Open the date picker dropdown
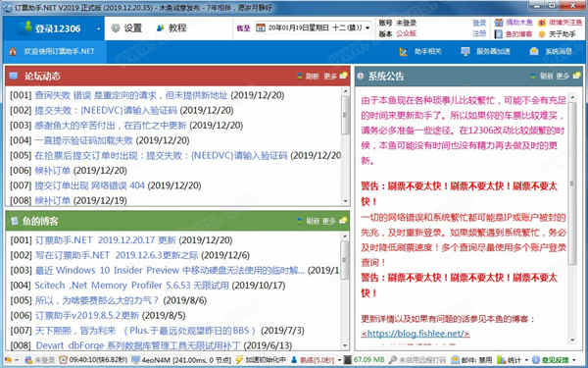 click(367, 28)
